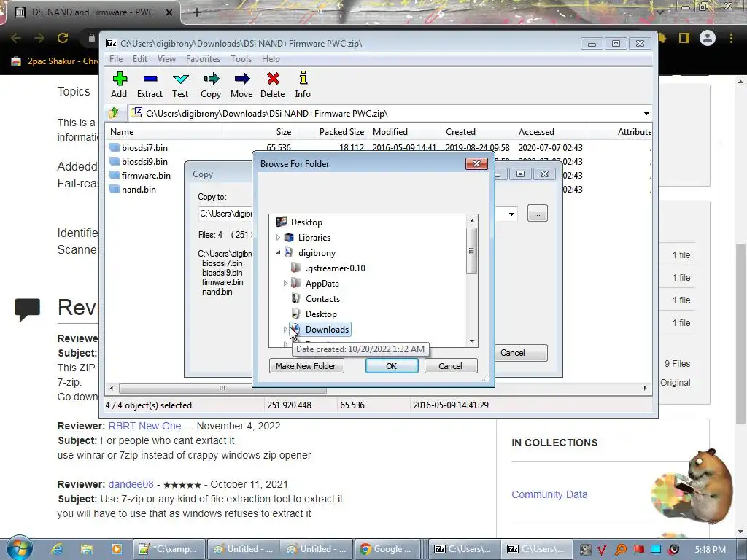This screenshot has width=747, height=560.
Task: Click the folder tree scroll down arrow
Action: 472,341
